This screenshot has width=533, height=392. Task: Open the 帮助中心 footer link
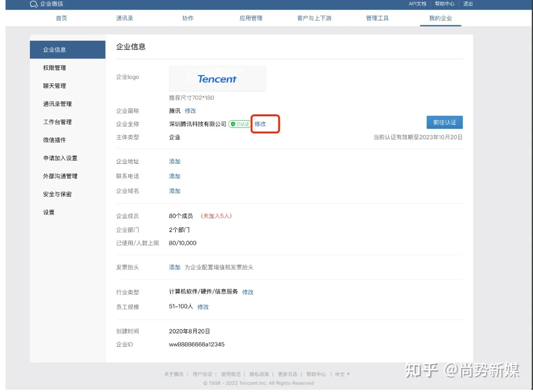pos(316,374)
